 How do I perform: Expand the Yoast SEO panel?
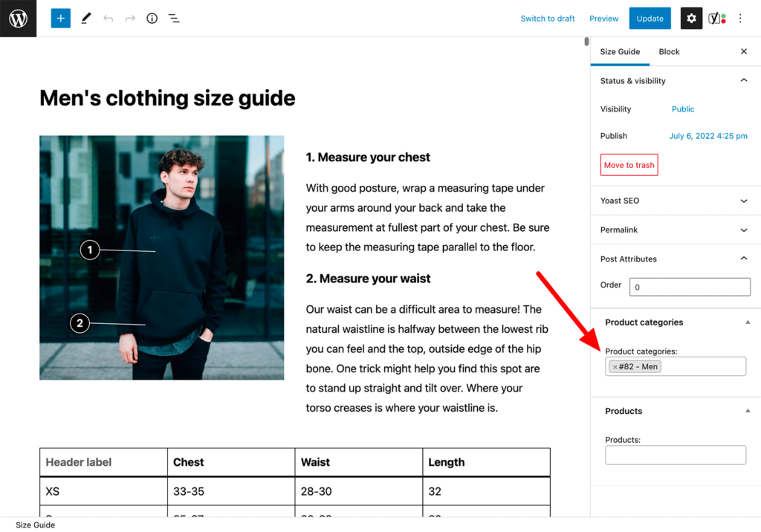pos(743,200)
